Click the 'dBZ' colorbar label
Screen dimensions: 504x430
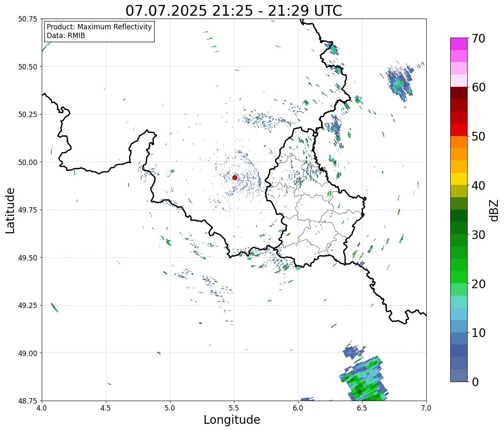[494, 210]
